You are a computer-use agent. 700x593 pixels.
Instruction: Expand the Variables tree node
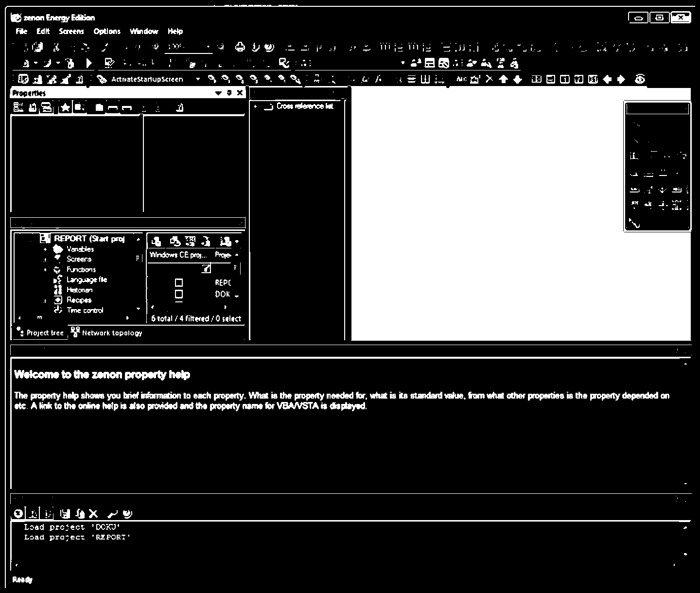[x=45, y=249]
